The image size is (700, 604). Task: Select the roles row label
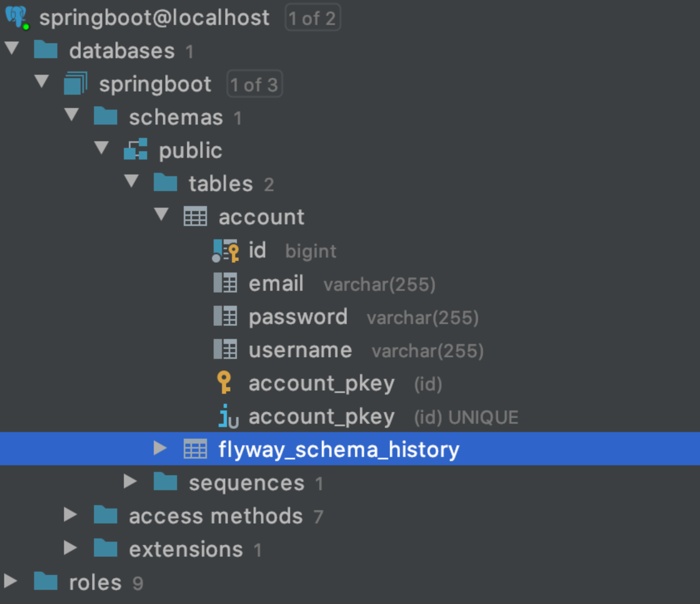click(x=95, y=583)
